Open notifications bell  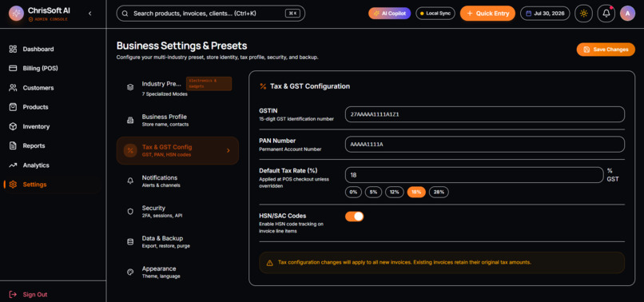click(606, 13)
